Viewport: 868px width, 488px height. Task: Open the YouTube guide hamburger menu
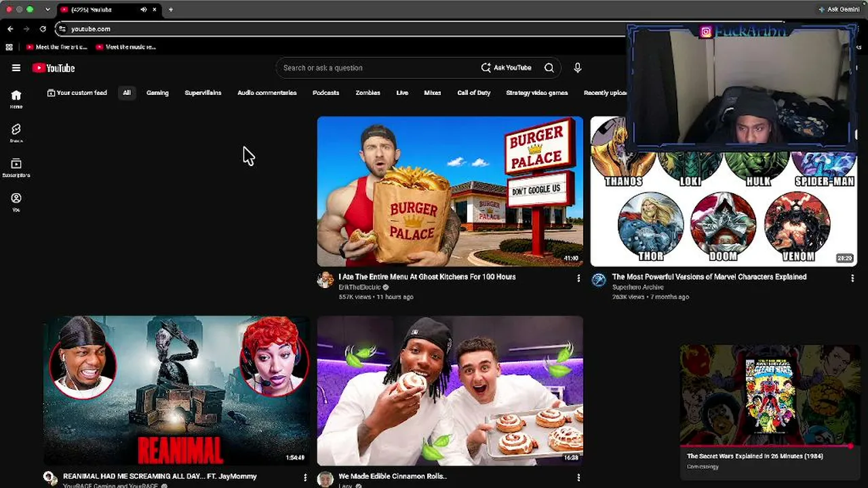coord(16,68)
